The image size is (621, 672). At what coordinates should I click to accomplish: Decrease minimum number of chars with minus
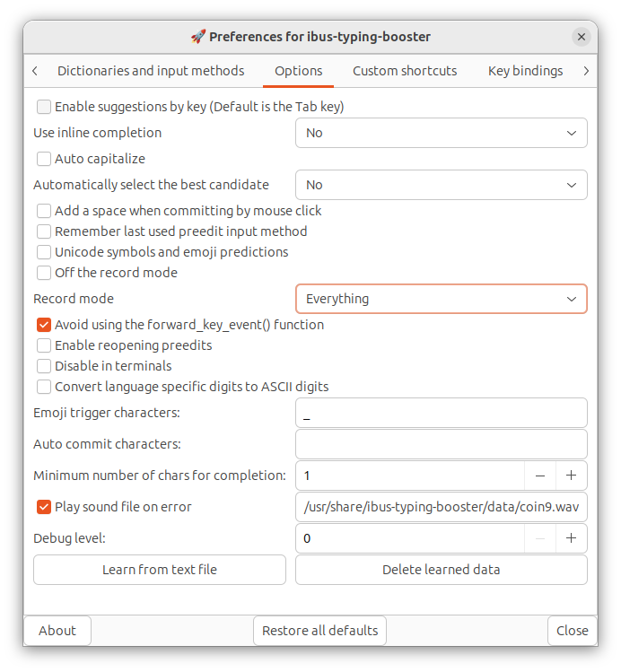pyautogui.click(x=540, y=476)
